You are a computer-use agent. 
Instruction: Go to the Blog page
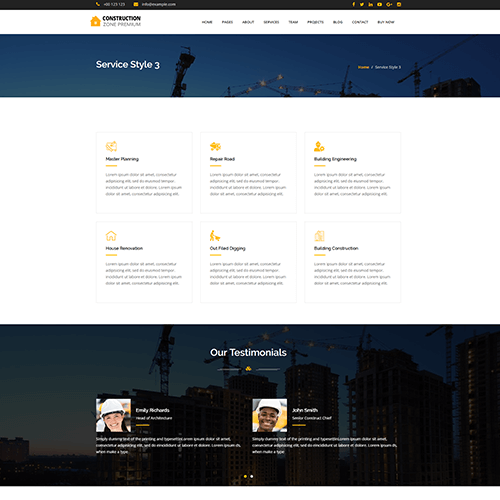point(338,22)
